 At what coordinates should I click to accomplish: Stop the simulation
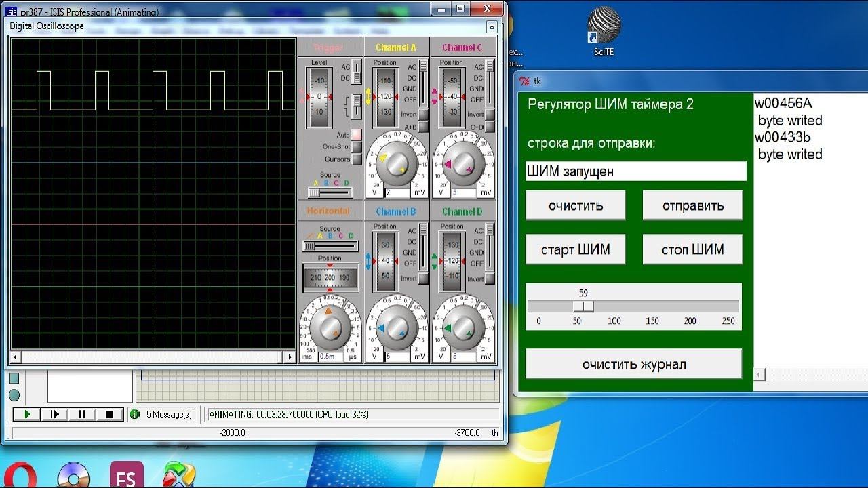point(109,414)
